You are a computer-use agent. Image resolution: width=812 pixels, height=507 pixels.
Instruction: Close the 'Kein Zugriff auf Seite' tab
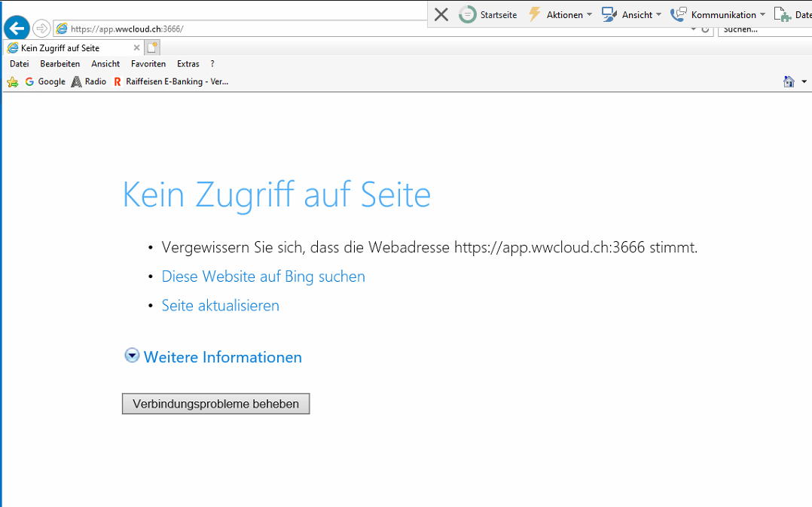(137, 47)
